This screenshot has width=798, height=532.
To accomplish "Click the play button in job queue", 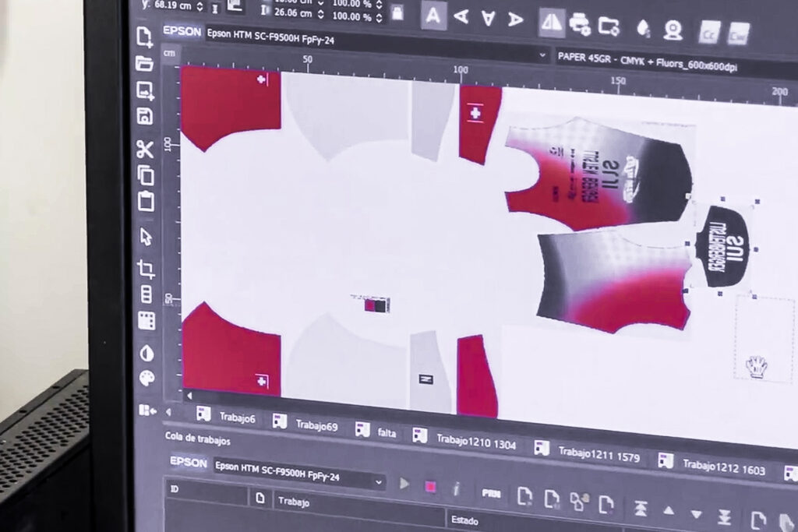I will point(404,484).
